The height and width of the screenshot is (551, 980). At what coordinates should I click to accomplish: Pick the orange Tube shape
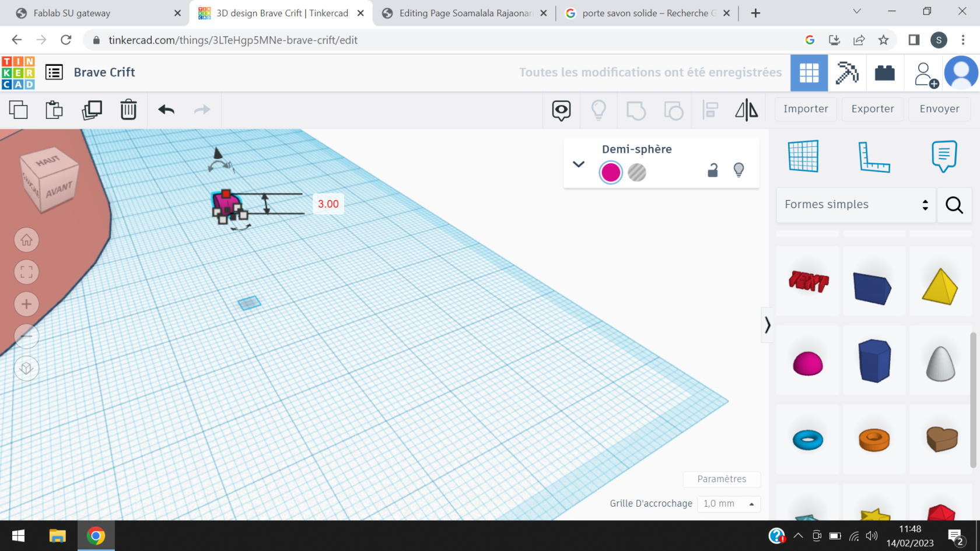(874, 440)
